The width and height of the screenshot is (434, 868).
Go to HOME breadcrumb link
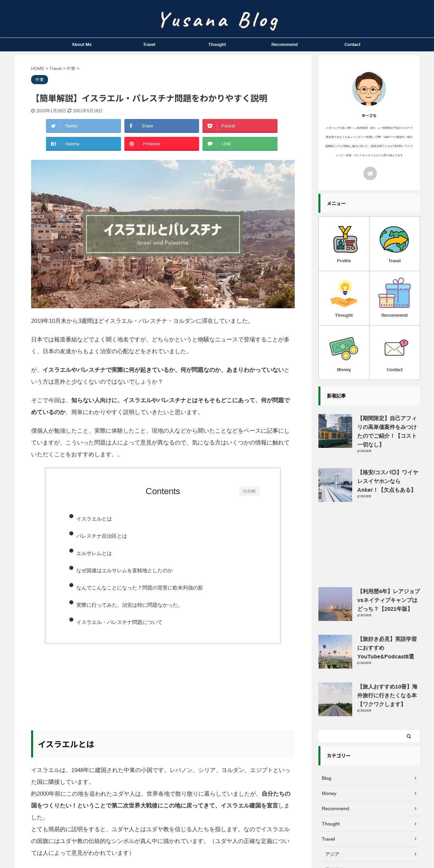(38, 69)
